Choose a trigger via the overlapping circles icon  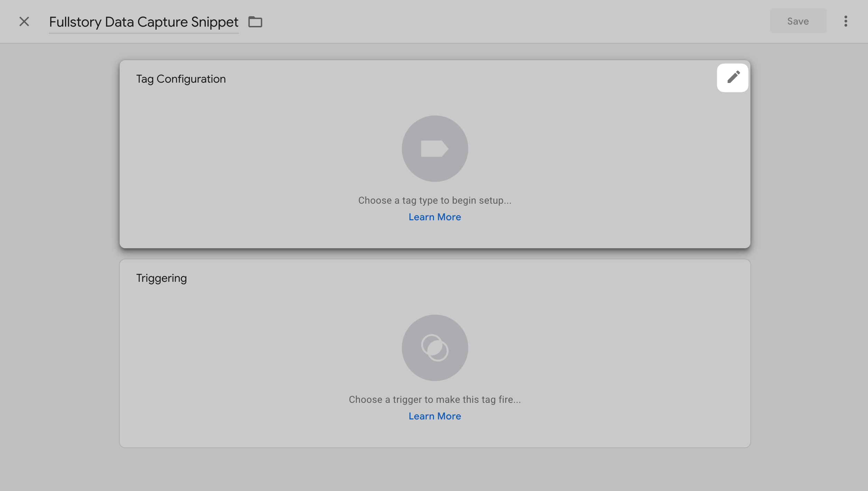click(x=435, y=348)
